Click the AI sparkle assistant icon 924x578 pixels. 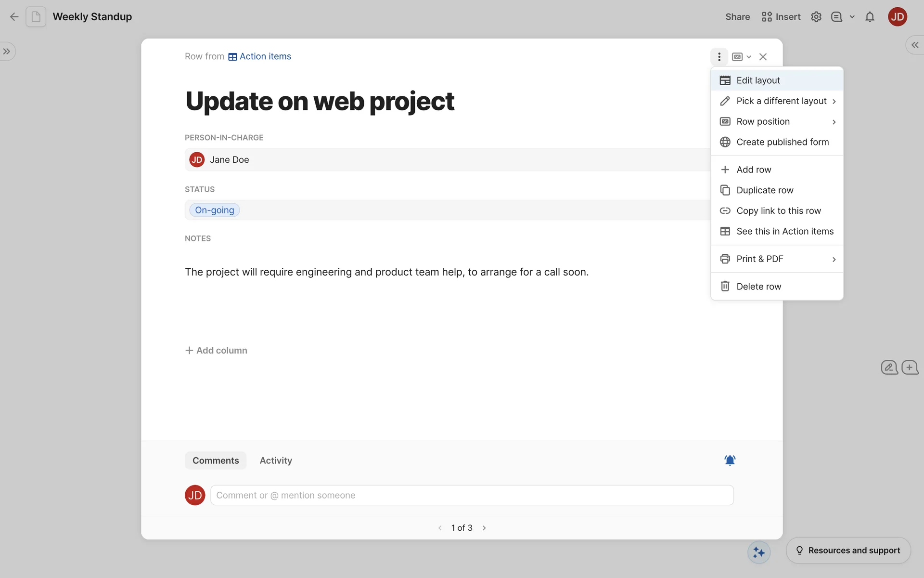coord(758,552)
